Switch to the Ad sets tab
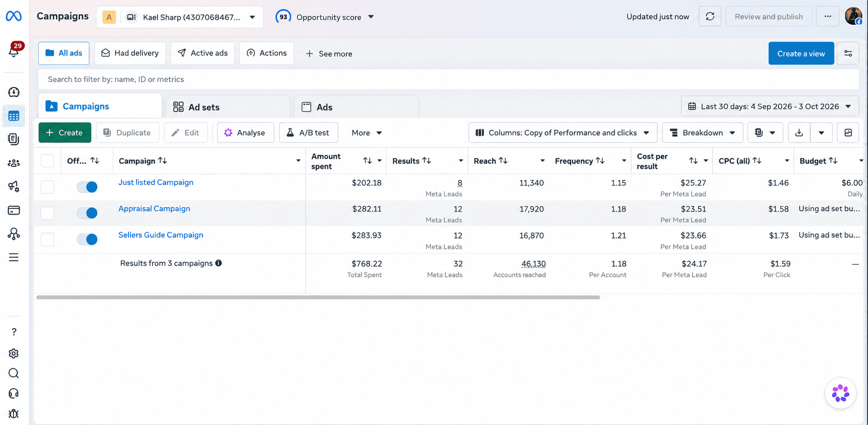Image resolution: width=868 pixels, height=425 pixels. point(228,107)
